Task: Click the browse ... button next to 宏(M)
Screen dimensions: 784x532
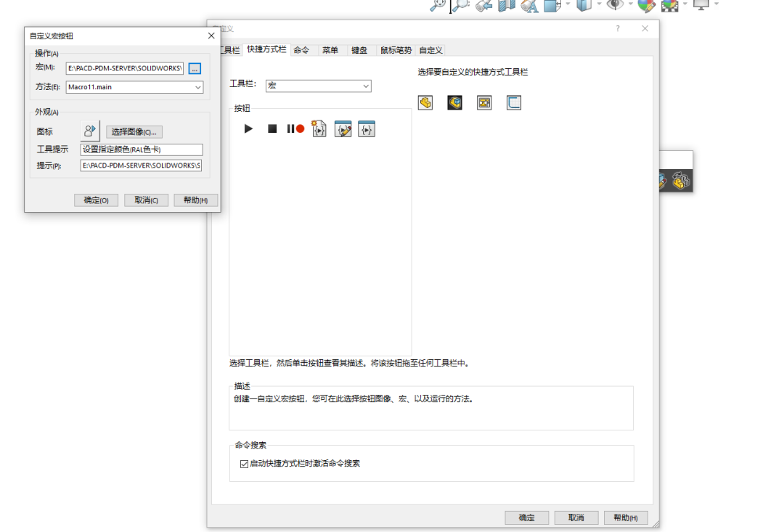Action: pos(194,68)
